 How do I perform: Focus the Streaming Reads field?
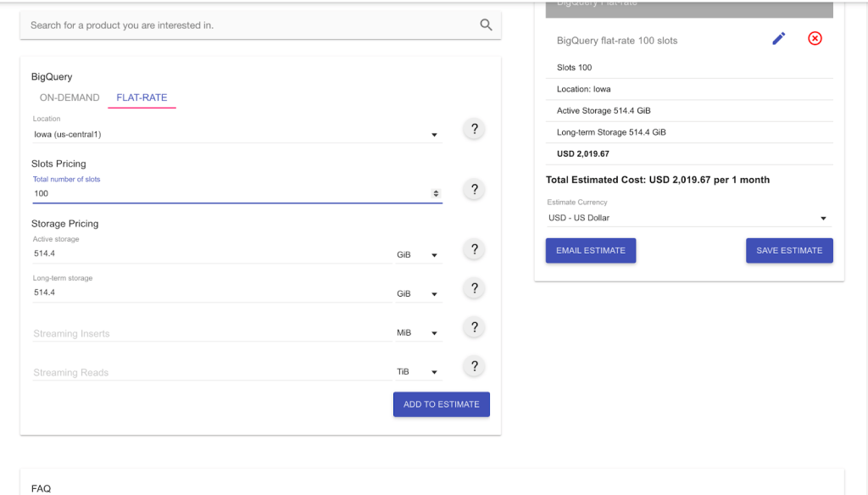point(212,372)
